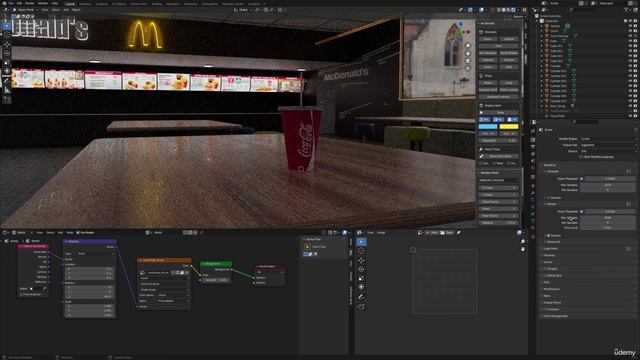Select the Annotate tool in 3D viewport toolbar
This screenshot has height=360, width=640.
7,81
